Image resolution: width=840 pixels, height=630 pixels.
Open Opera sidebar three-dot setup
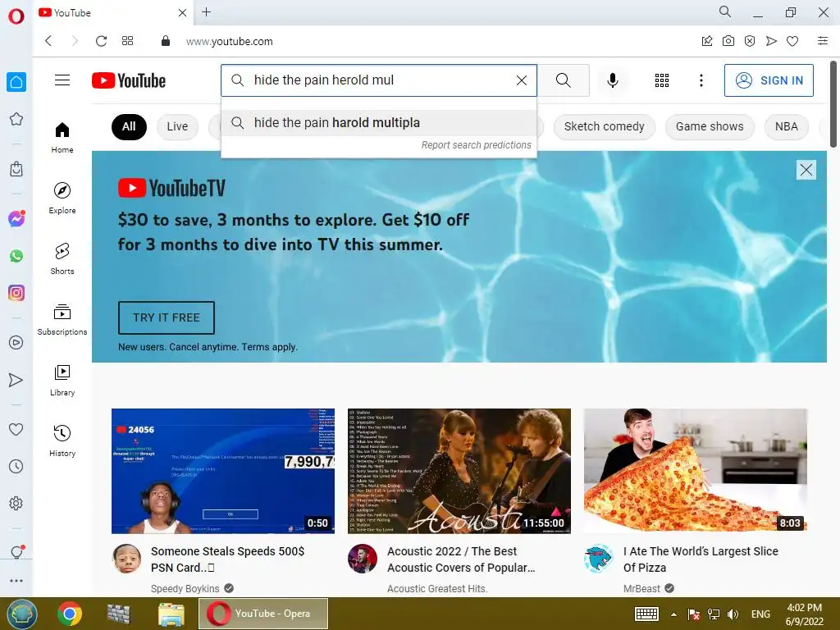(x=16, y=581)
